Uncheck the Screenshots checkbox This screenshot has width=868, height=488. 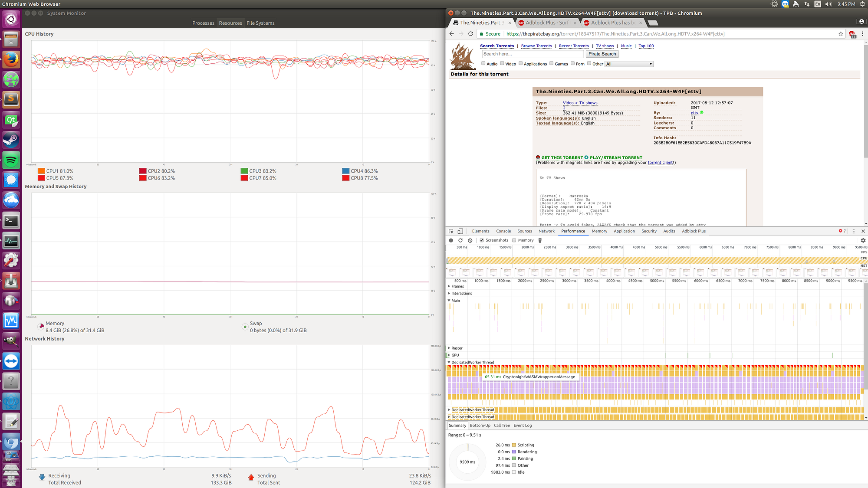pos(482,240)
